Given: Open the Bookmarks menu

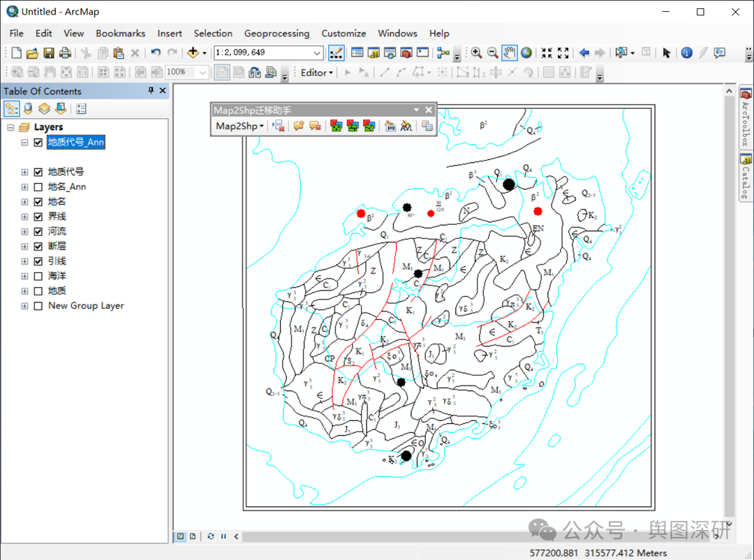Looking at the screenshot, I should pyautogui.click(x=120, y=33).
